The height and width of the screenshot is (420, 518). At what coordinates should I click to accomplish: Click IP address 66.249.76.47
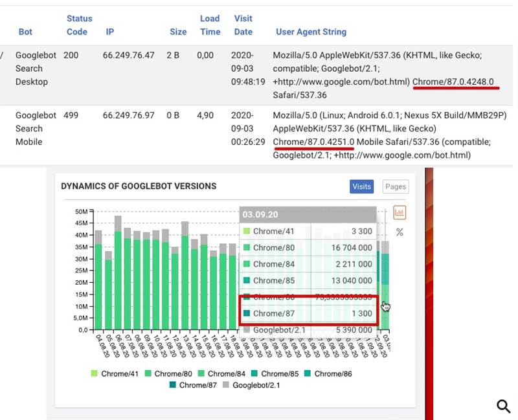click(128, 55)
